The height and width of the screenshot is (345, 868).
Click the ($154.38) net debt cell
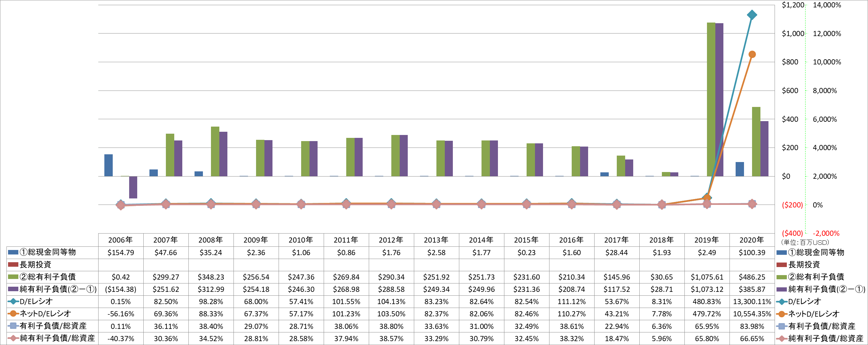121,289
